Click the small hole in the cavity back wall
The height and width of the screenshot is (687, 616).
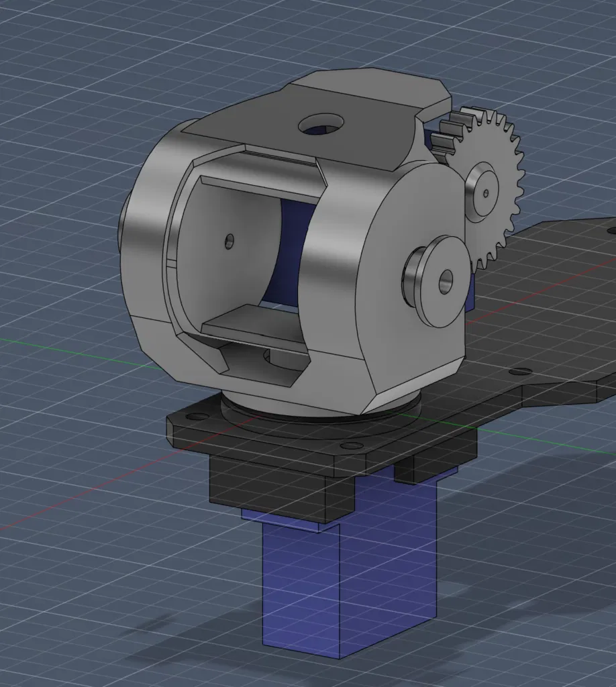pyautogui.click(x=229, y=241)
